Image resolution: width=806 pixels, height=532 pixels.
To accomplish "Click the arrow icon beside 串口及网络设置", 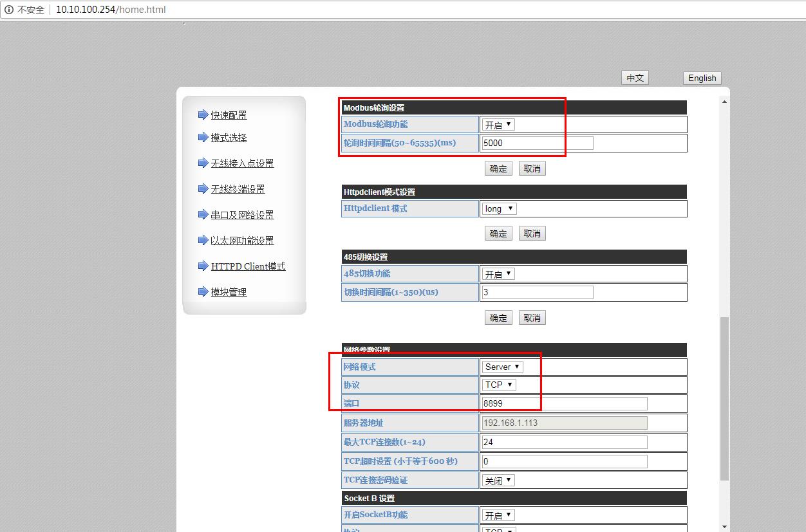I will point(203,214).
